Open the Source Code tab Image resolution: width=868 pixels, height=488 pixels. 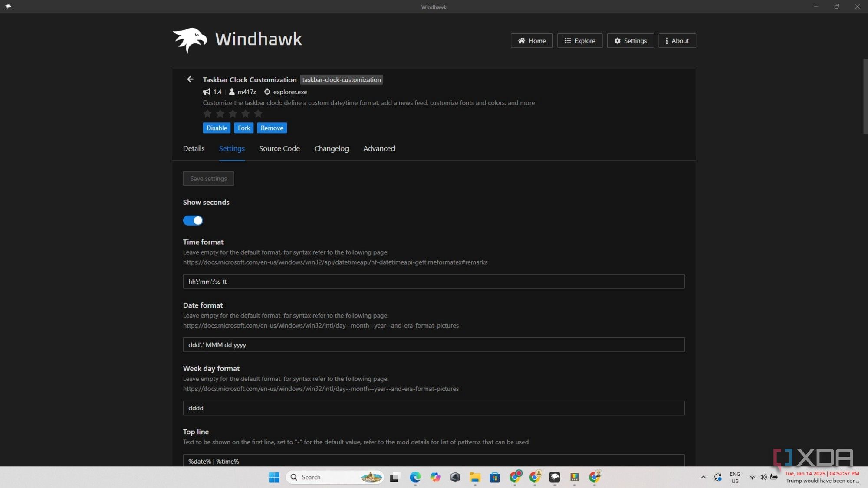pos(279,148)
